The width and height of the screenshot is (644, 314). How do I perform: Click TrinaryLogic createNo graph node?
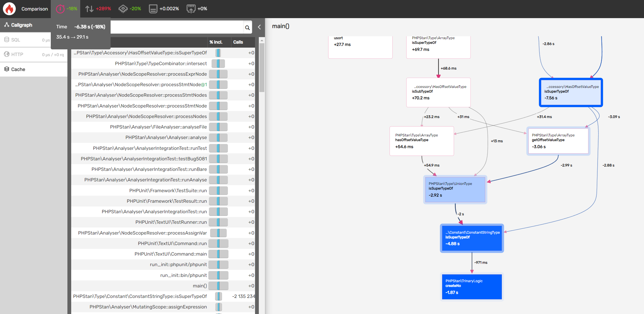(472, 287)
